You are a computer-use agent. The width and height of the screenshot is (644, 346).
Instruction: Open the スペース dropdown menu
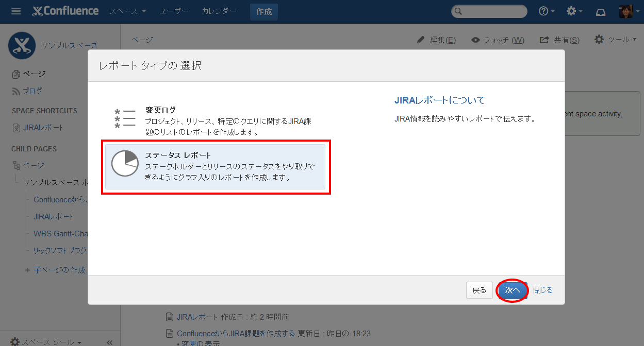[127, 11]
